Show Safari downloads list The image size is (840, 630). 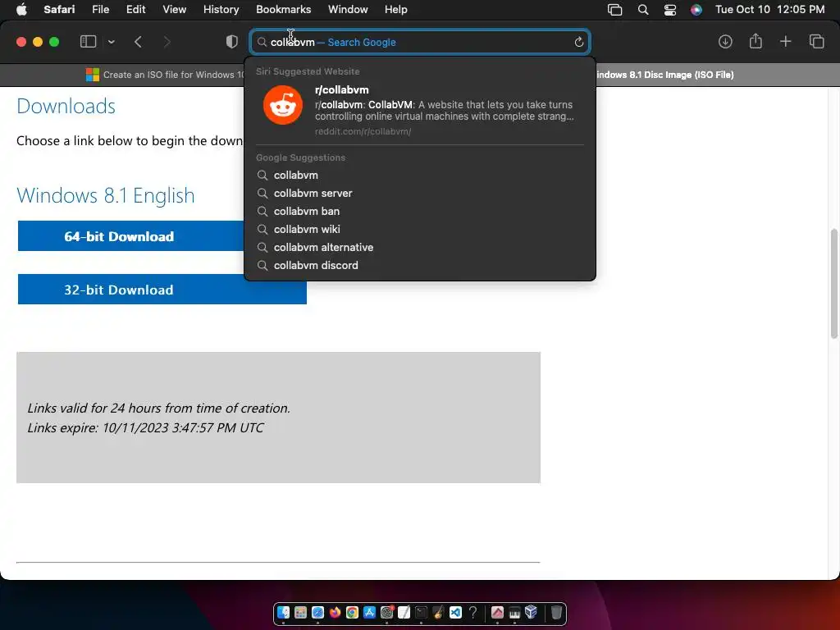[x=725, y=42]
